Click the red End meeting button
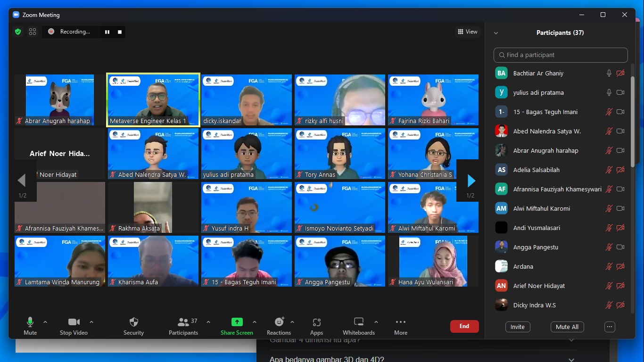Image resolution: width=644 pixels, height=362 pixels. [464, 326]
